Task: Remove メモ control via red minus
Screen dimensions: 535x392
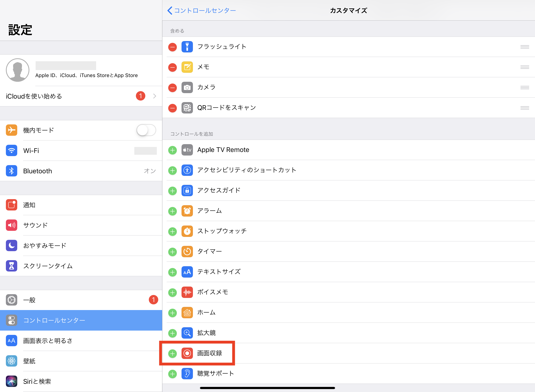Action: (x=173, y=67)
